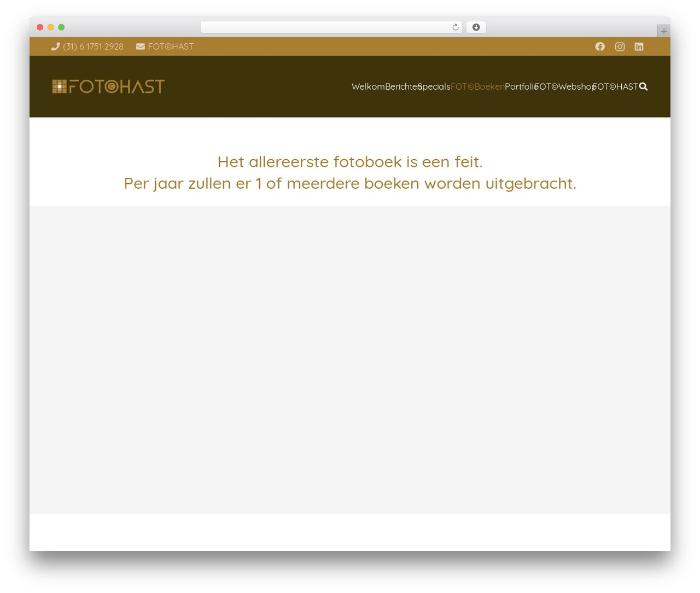Maximize the window with the green button

(x=61, y=27)
